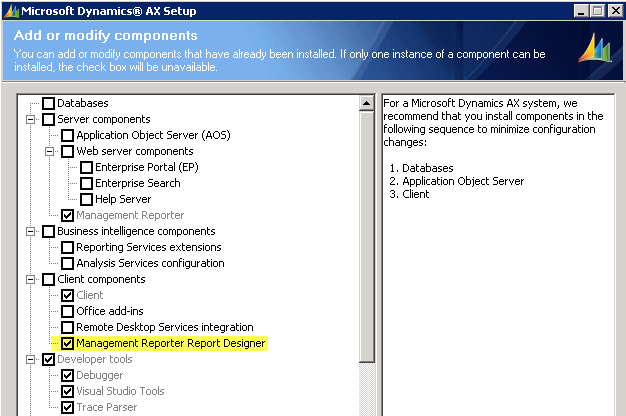
Task: Select the Databases tree label
Action: point(83,103)
